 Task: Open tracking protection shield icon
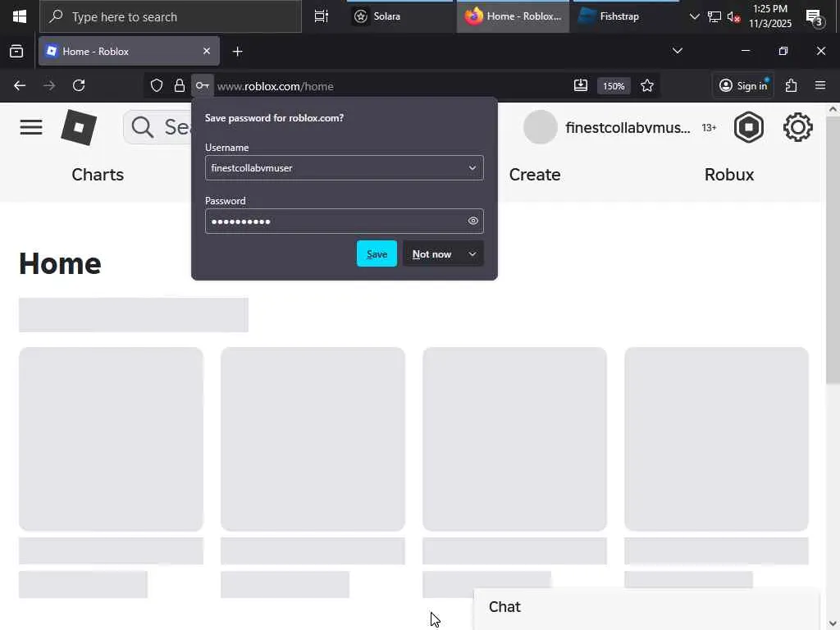click(x=157, y=85)
